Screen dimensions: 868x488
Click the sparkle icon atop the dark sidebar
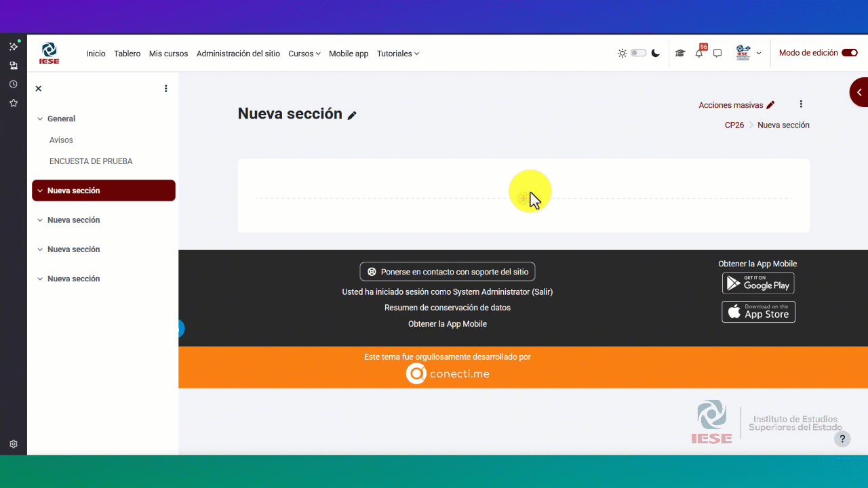click(x=13, y=46)
